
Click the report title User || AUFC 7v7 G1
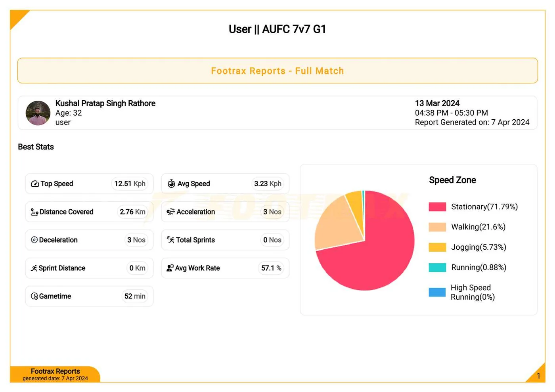point(277,29)
